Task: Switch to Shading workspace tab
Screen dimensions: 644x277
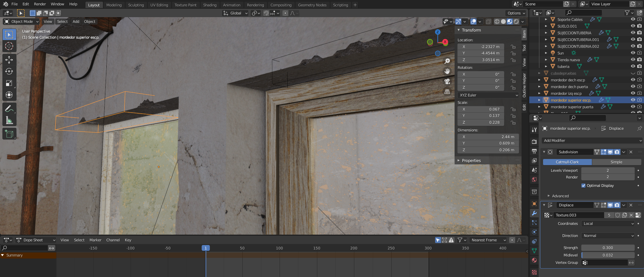Action: [210, 5]
